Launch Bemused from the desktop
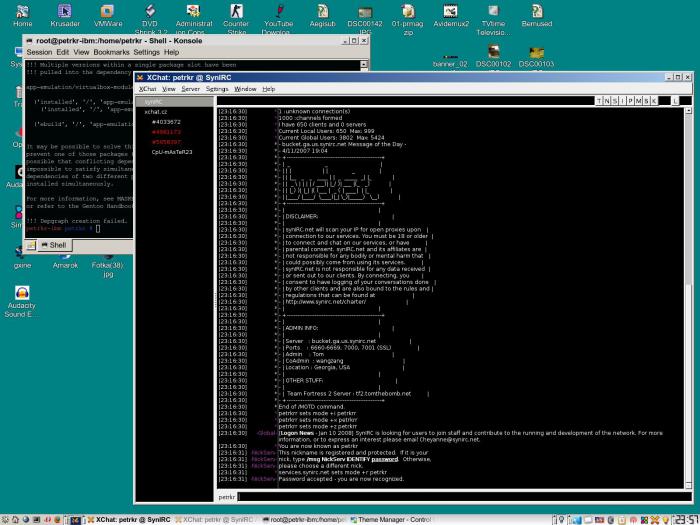 tap(537, 16)
